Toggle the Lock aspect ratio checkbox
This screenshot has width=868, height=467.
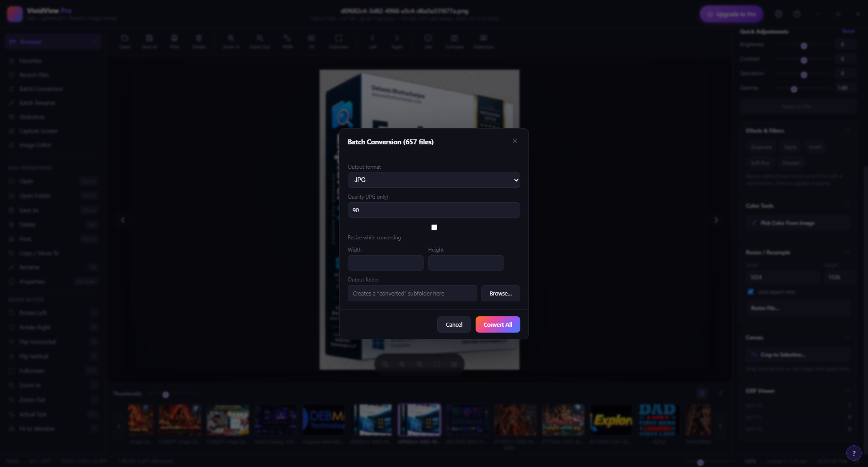750,292
